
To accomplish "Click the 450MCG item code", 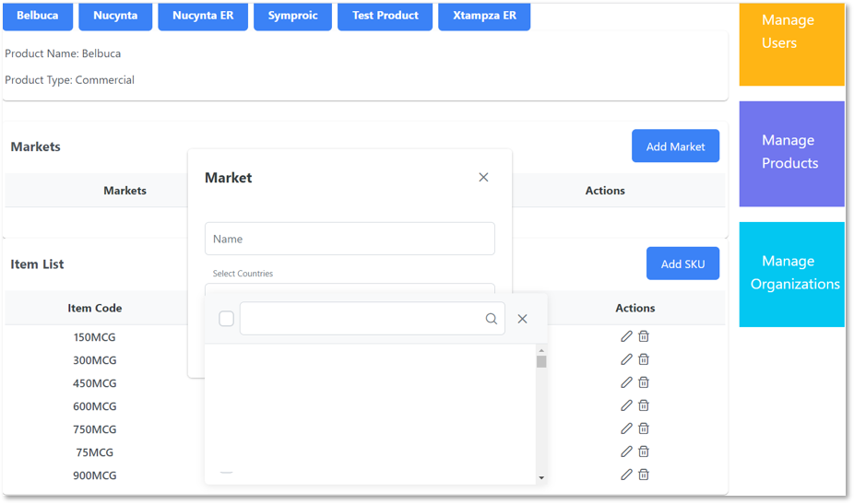I will [95, 383].
